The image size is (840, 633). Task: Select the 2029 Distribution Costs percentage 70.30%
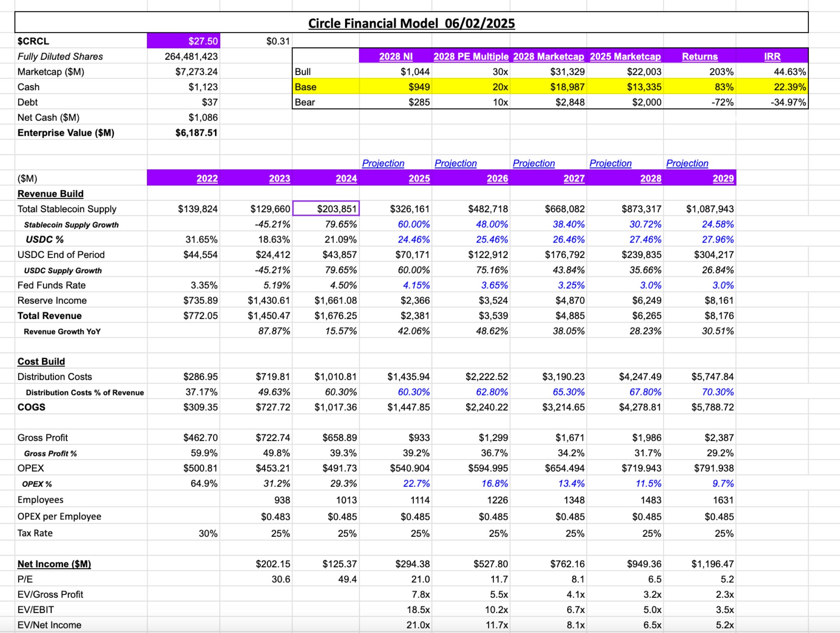(717, 392)
